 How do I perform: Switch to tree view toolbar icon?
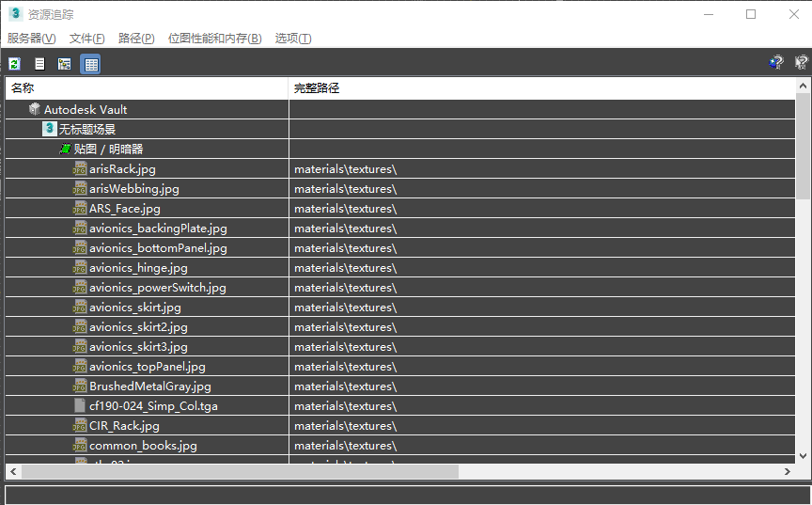point(64,64)
